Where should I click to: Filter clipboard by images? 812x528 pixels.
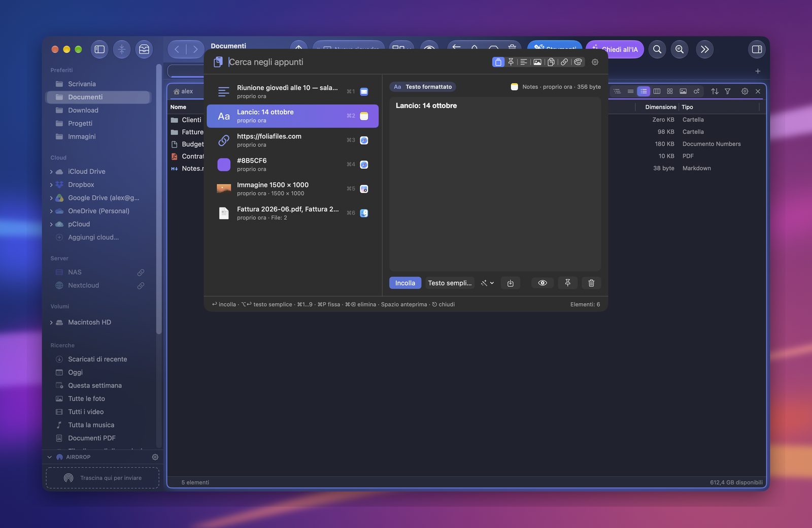[x=537, y=62]
